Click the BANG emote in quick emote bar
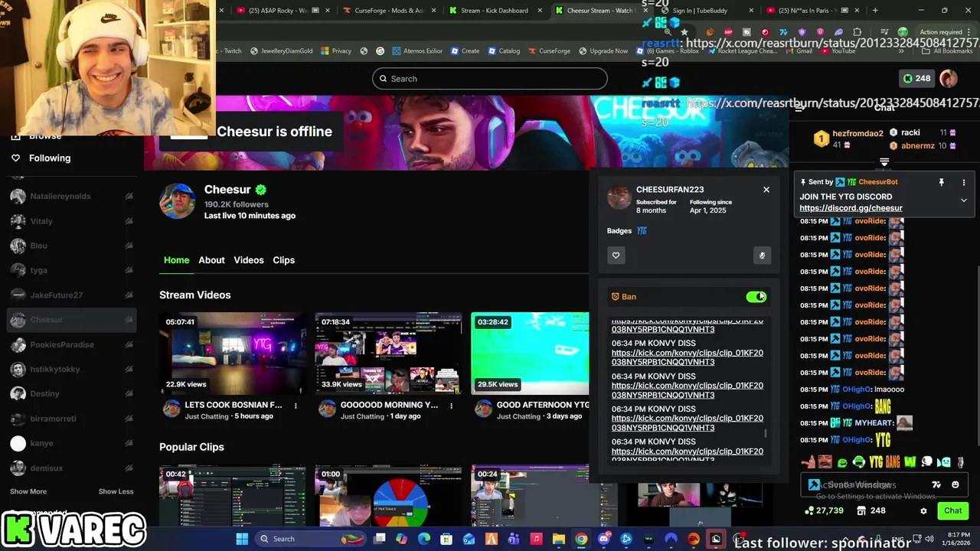 tap(893, 462)
